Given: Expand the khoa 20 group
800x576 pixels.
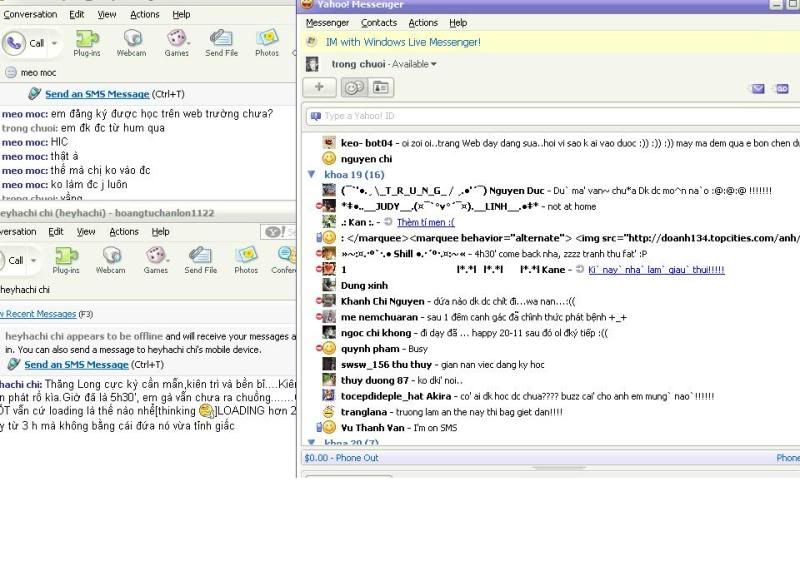Looking at the screenshot, I should pyautogui.click(x=312, y=442).
